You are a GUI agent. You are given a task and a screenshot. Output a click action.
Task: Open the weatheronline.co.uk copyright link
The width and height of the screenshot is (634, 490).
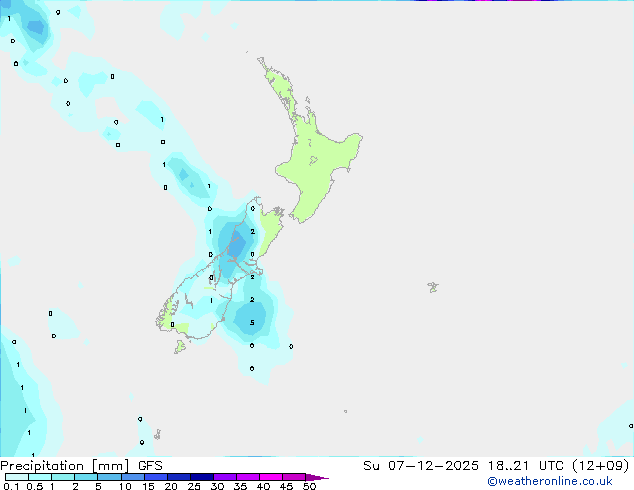(549, 481)
